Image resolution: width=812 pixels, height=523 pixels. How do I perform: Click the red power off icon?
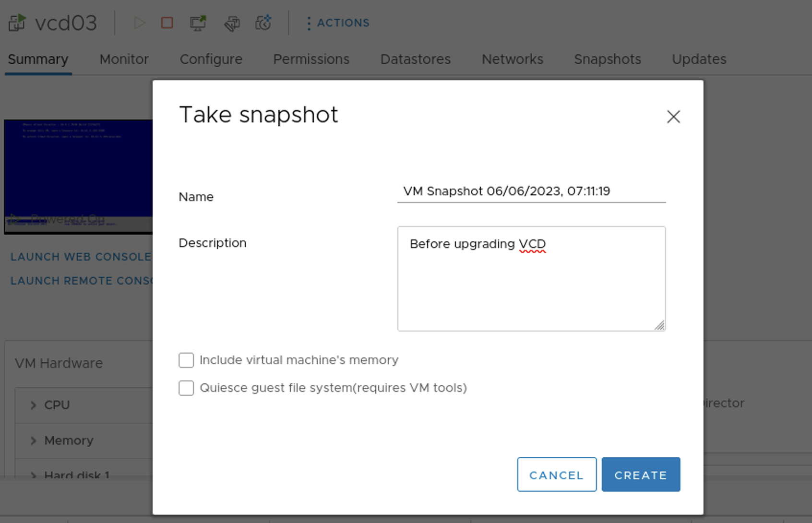pos(167,23)
